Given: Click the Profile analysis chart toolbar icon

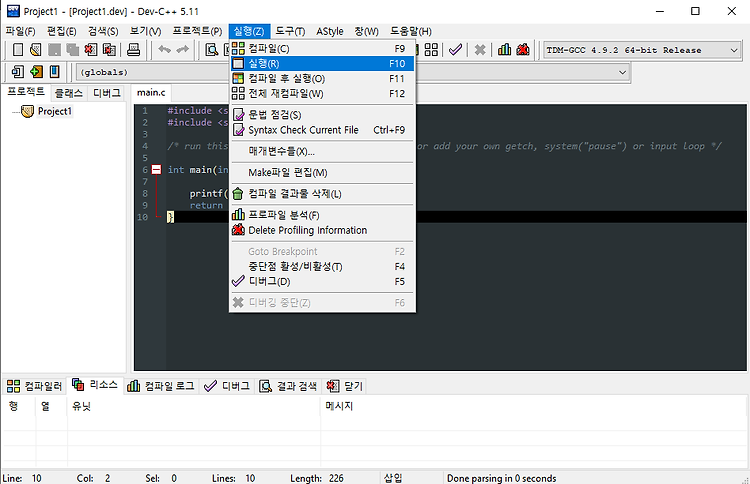Looking at the screenshot, I should (504, 49).
